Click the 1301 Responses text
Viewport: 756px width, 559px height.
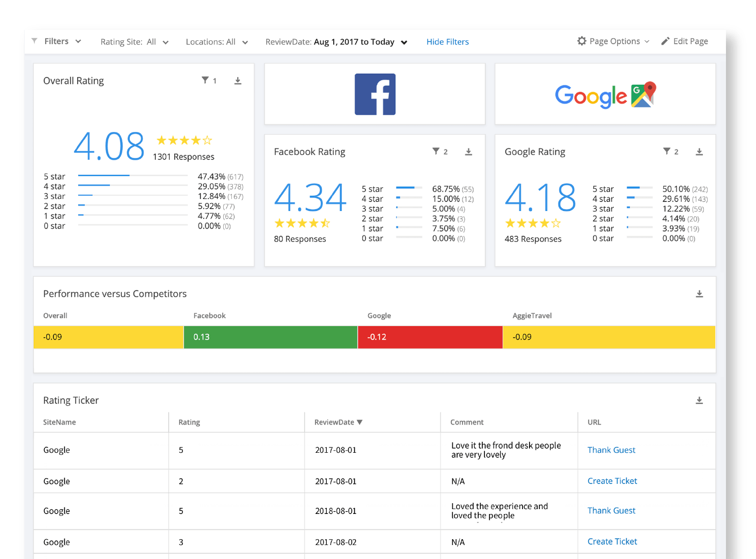184,157
